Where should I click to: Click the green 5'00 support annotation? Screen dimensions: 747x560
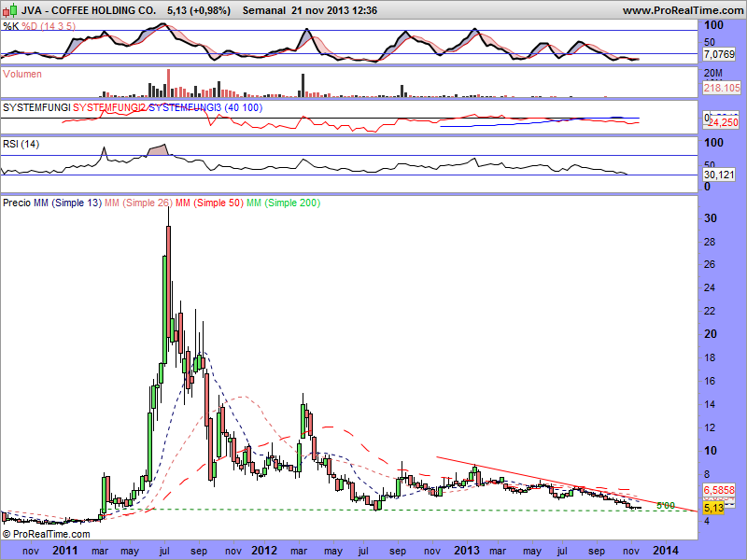(x=666, y=506)
